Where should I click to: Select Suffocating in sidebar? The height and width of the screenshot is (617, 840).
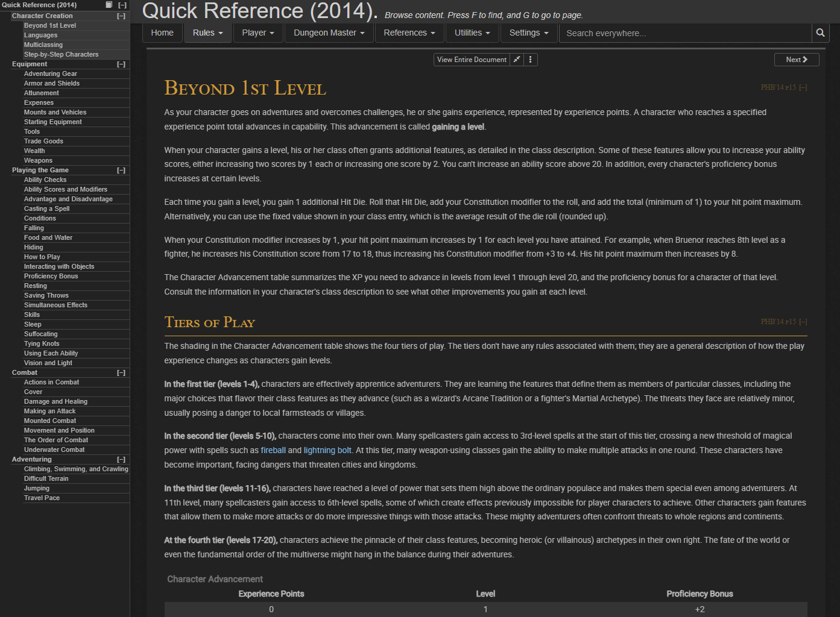pos(77,334)
